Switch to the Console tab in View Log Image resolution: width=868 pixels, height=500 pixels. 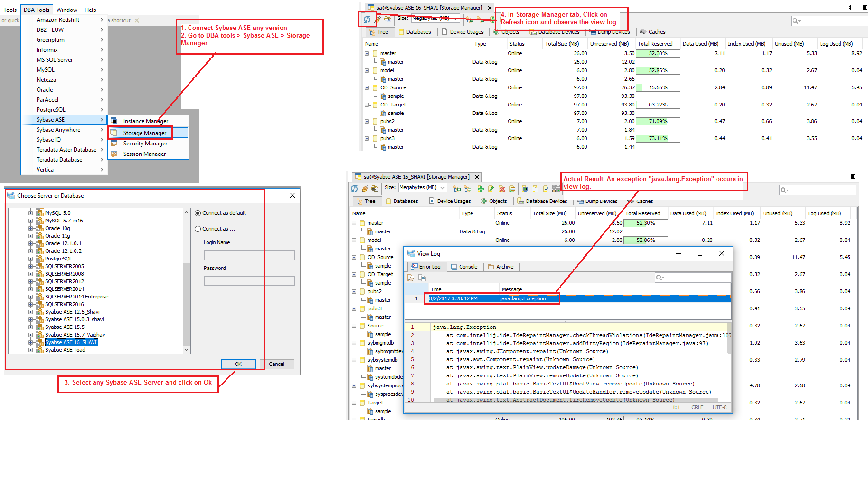(x=464, y=267)
